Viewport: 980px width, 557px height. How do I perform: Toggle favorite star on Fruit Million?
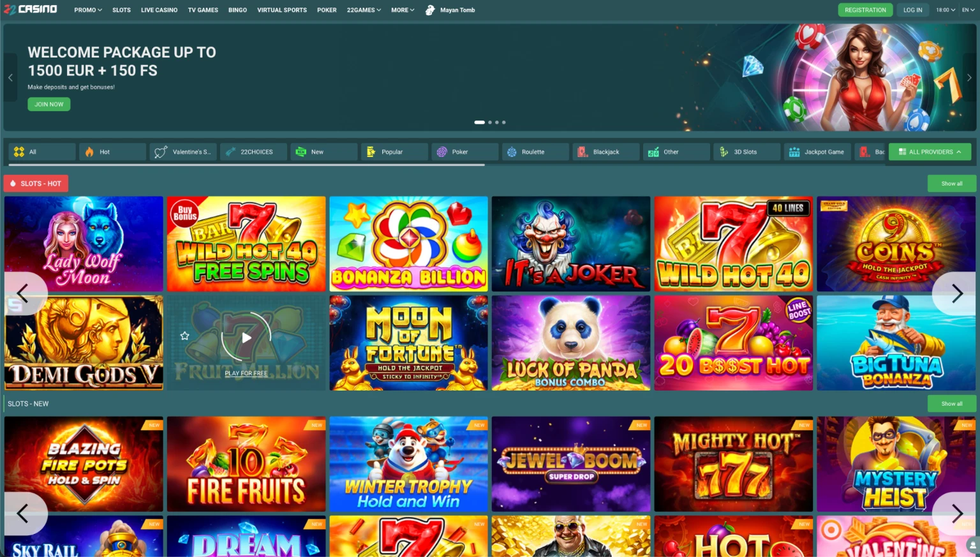185,336
